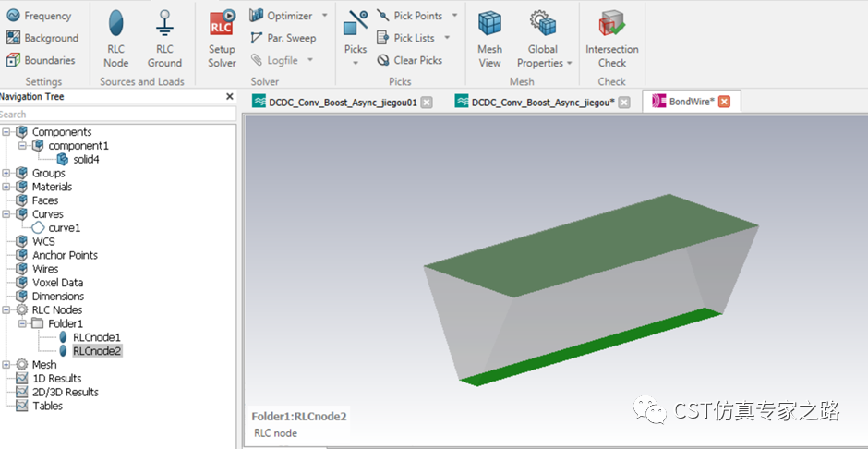This screenshot has height=449, width=868.
Task: Open Picks dropdown arrow
Action: pyautogui.click(x=356, y=63)
